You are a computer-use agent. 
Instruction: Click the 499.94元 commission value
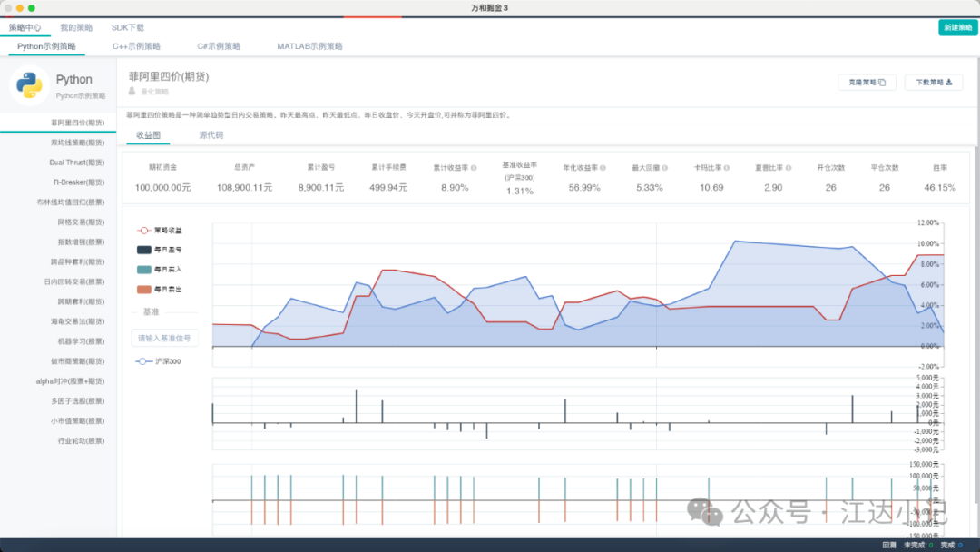[388, 188]
